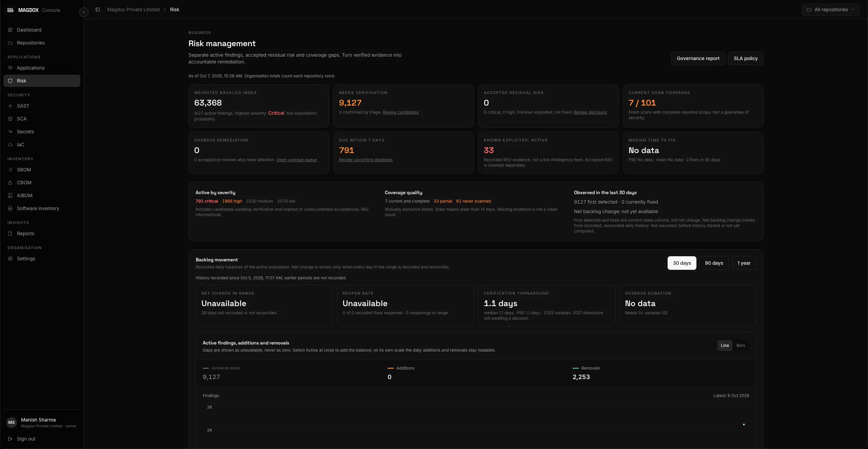
Task: Switch range to 1 year
Action: (744, 263)
